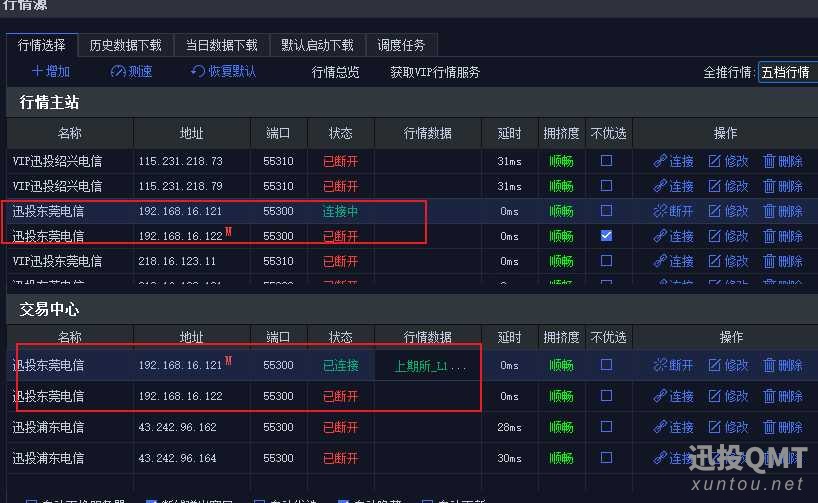The image size is (818, 503).
Task: Modify 192.168.16.121 in 交易中心
Action: 728,365
